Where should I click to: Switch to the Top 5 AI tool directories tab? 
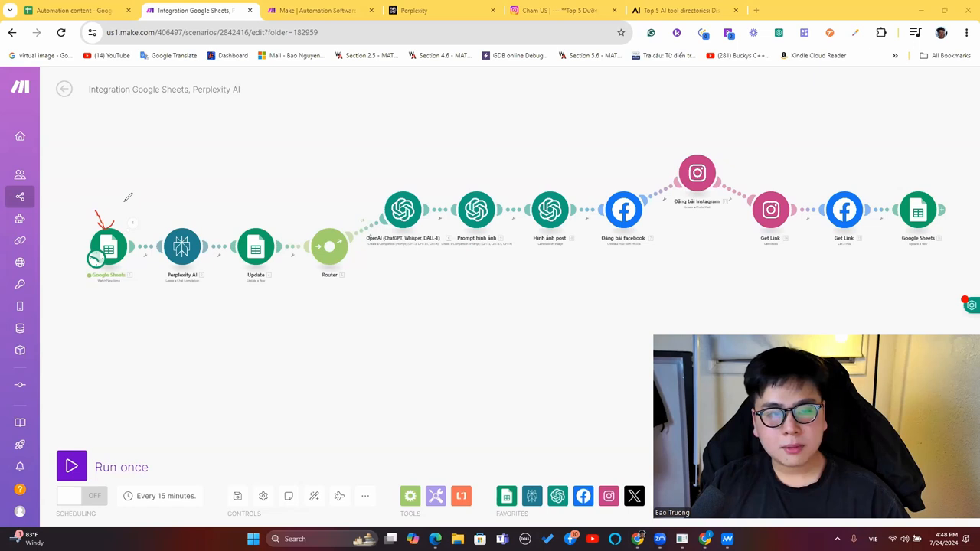(x=684, y=11)
